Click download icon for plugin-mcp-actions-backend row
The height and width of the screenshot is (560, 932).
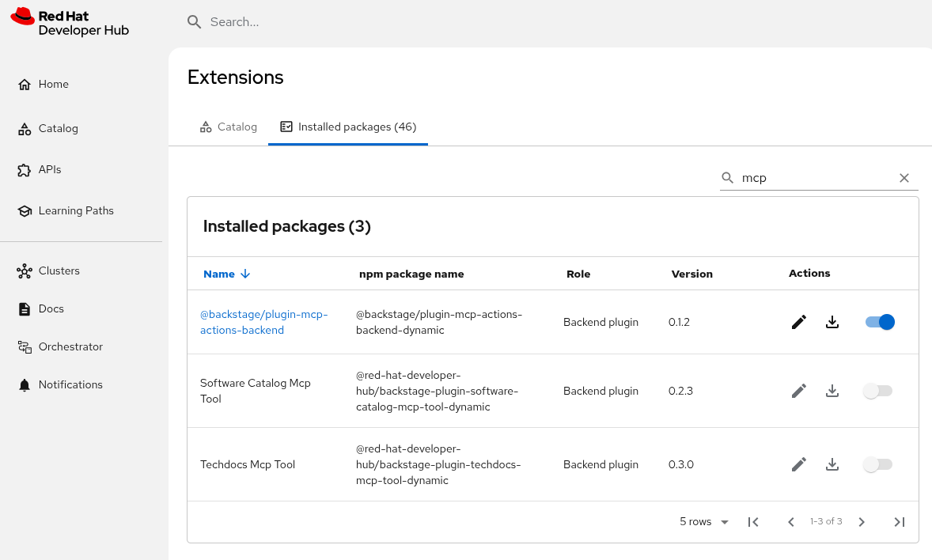(x=832, y=322)
